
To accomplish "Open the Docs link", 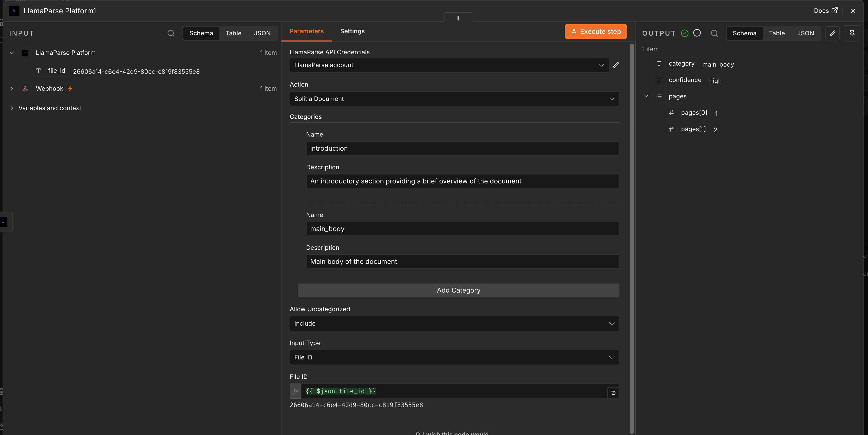I will (825, 11).
